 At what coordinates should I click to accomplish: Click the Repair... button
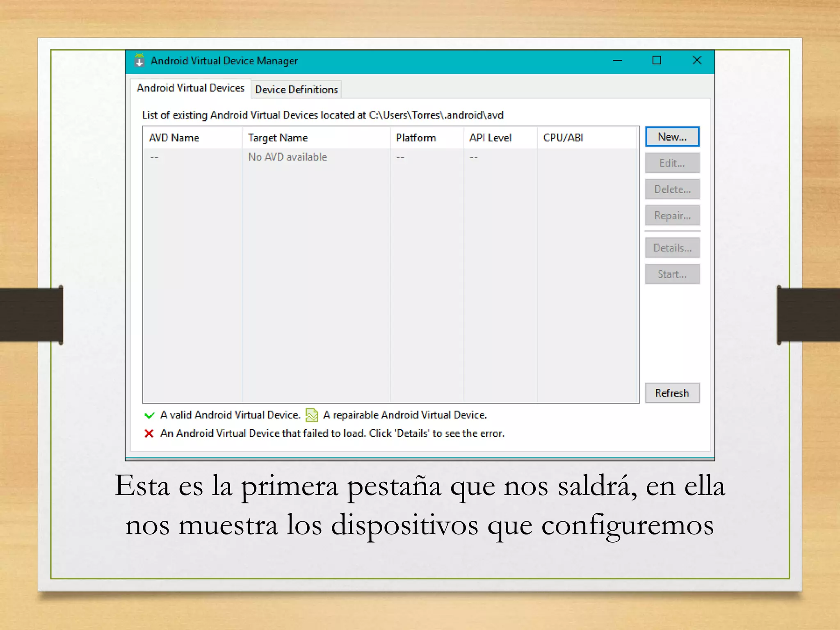click(672, 216)
